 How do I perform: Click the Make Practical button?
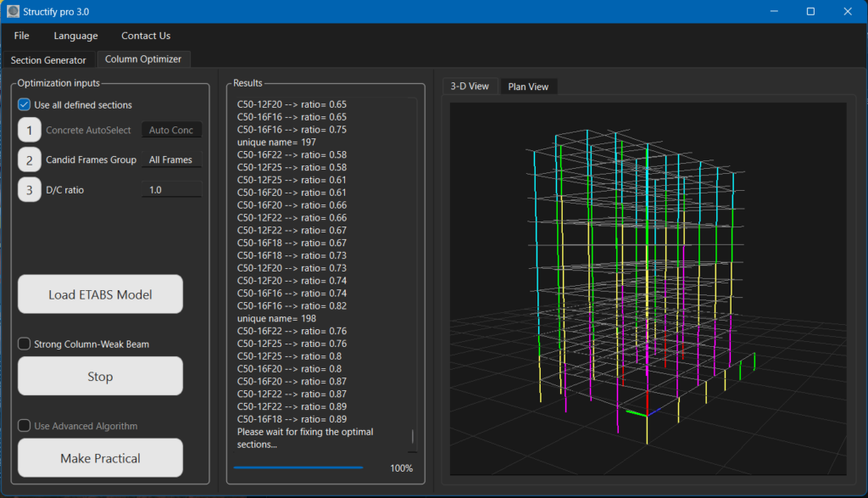point(100,458)
